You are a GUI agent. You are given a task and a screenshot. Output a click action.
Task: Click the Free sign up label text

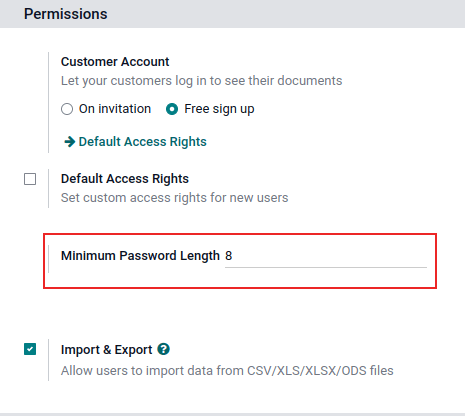pos(219,109)
